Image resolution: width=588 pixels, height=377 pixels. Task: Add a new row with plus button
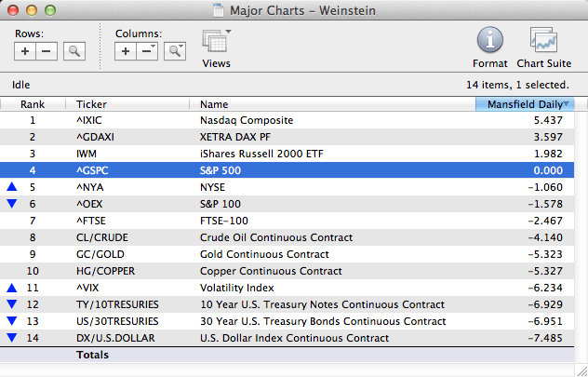[26, 50]
